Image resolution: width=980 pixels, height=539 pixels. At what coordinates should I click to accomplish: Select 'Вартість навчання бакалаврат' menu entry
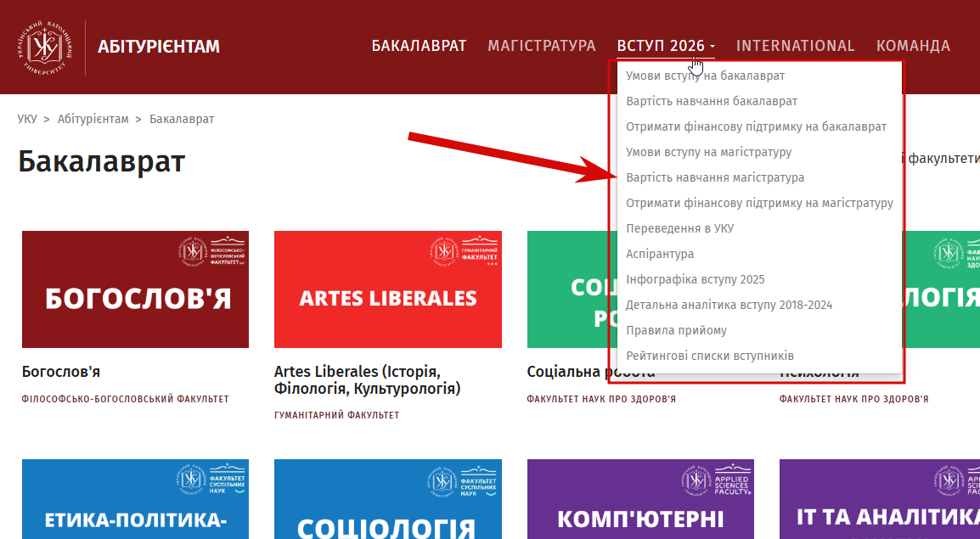[x=712, y=101]
